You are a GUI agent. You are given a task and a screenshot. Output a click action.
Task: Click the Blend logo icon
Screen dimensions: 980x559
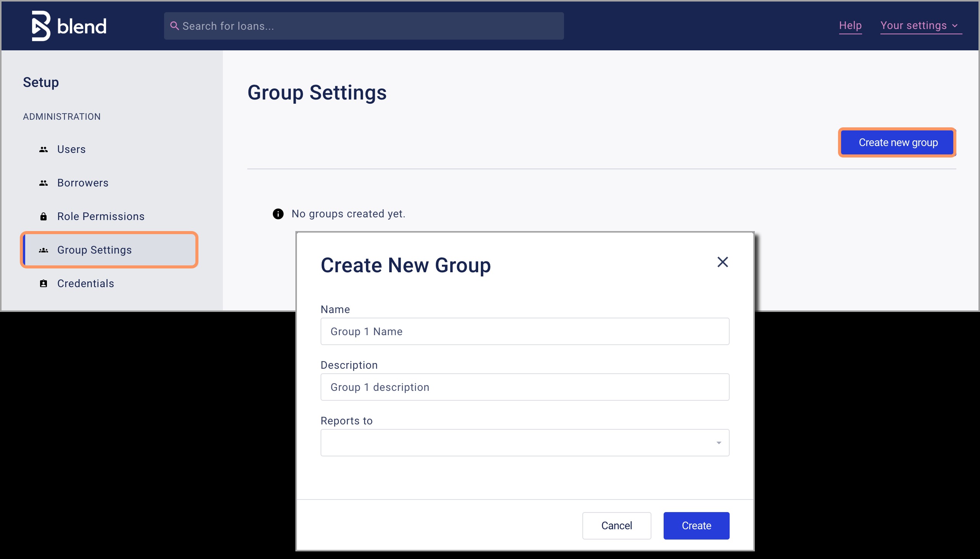(x=41, y=26)
